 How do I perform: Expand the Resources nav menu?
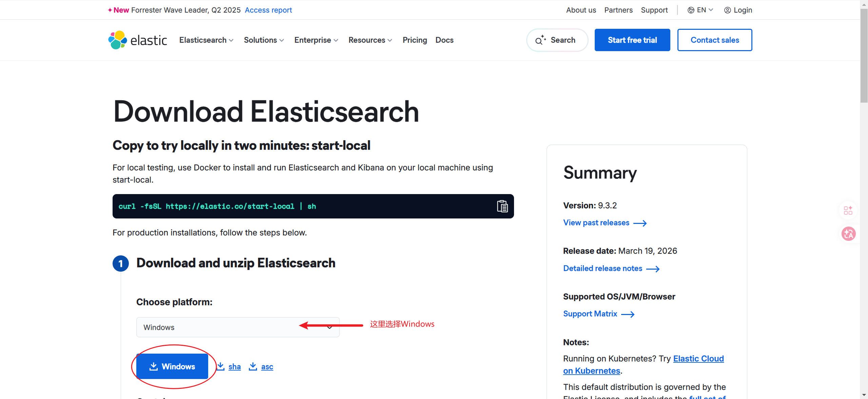(x=370, y=40)
